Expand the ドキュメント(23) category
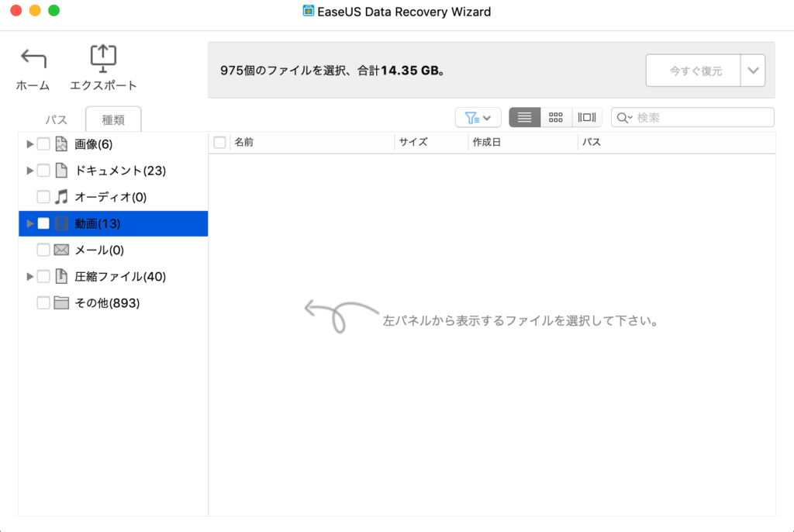Viewport: 794px width, 532px height. click(30, 171)
